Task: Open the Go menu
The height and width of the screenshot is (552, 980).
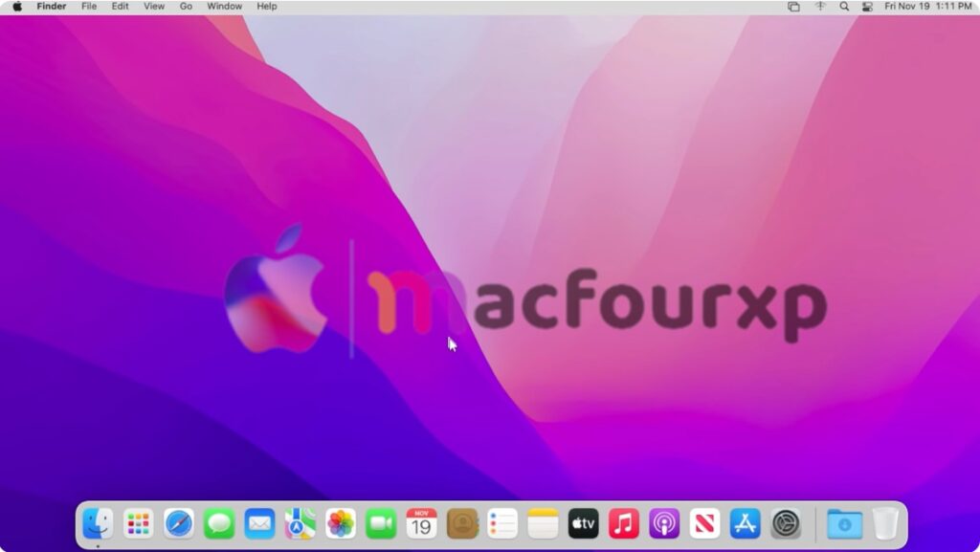Action: [186, 7]
